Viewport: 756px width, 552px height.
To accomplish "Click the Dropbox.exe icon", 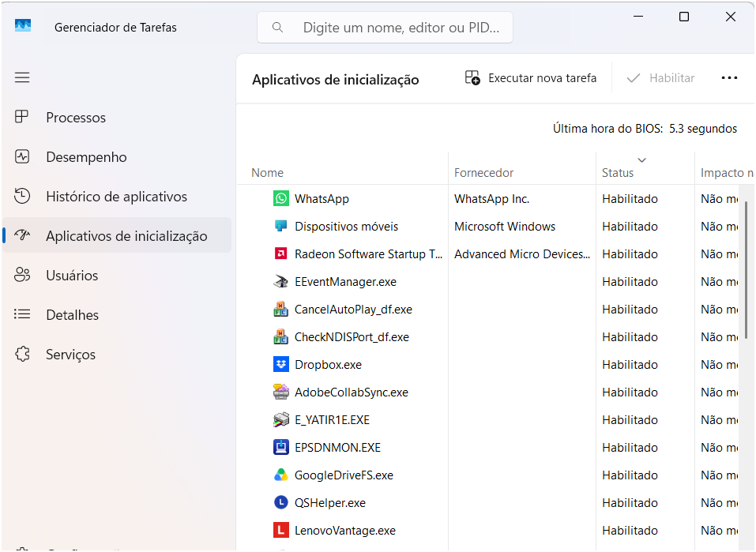I will tap(281, 364).
